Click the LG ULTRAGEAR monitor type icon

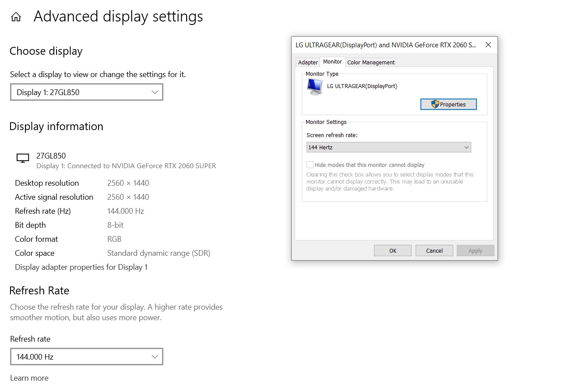pyautogui.click(x=315, y=87)
